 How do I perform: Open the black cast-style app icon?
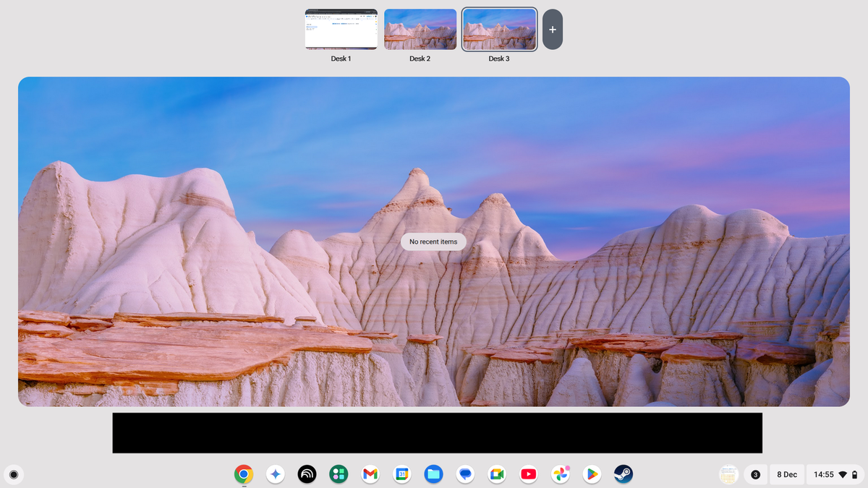pos(307,474)
